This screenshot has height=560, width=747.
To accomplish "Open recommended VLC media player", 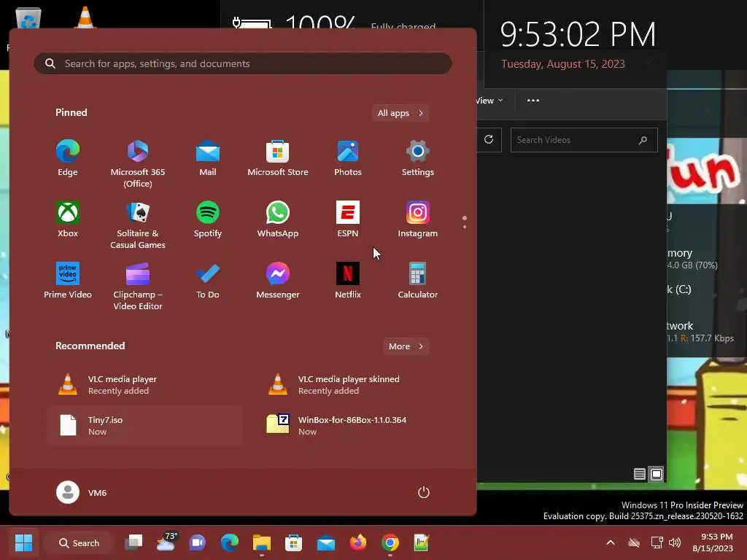I will pyautogui.click(x=145, y=385).
